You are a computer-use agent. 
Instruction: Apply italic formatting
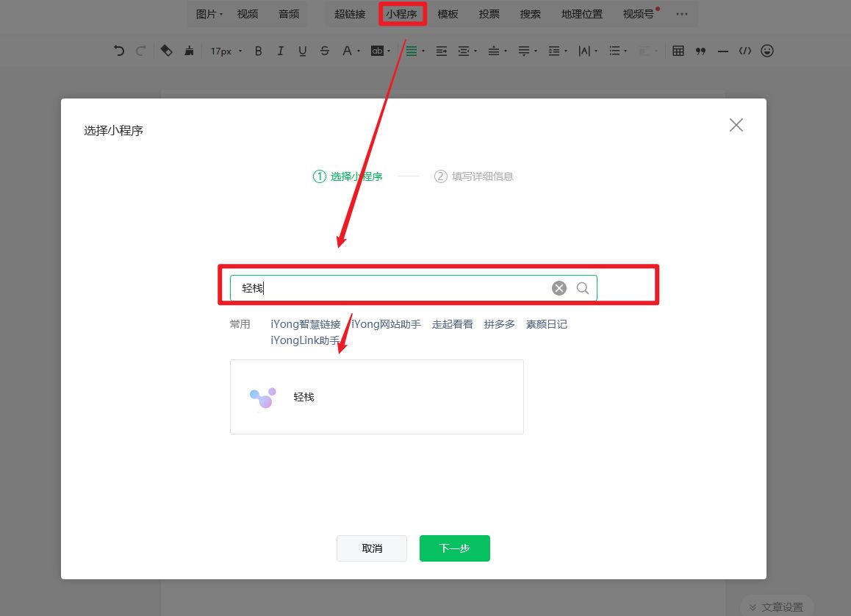(x=280, y=51)
